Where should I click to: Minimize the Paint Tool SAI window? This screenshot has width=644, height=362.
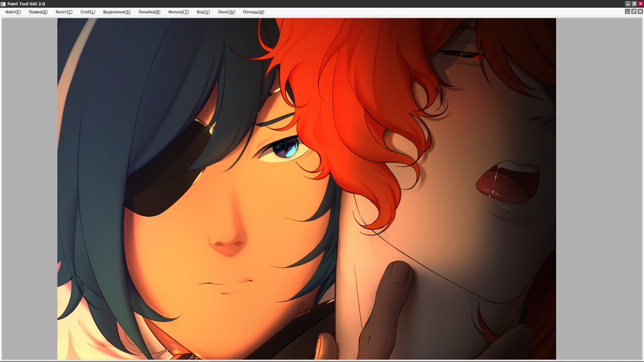628,4
